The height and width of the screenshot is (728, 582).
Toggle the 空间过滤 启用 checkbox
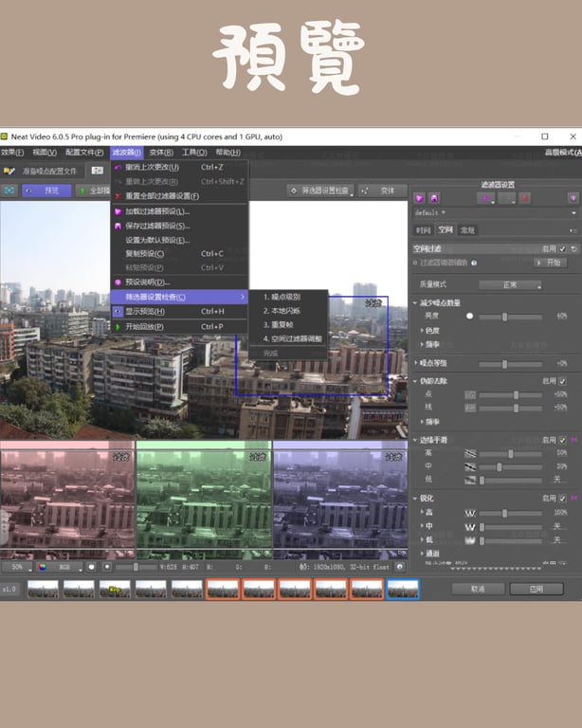click(562, 249)
